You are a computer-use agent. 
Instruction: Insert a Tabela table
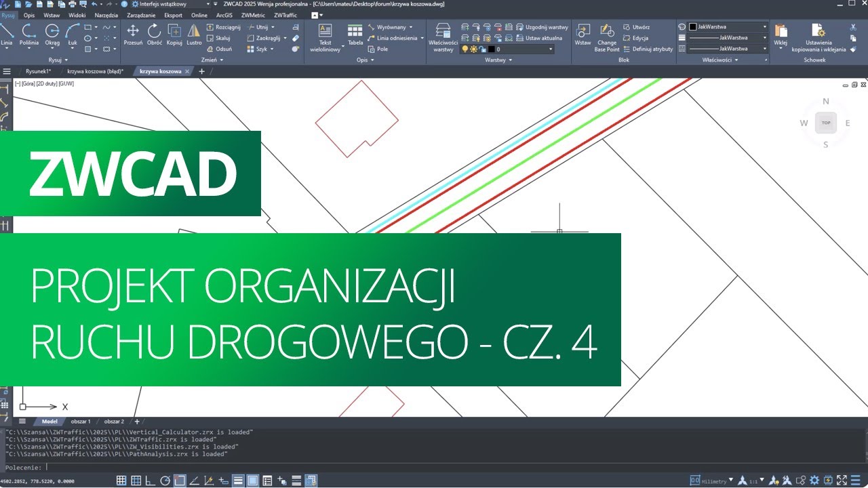pos(355,35)
